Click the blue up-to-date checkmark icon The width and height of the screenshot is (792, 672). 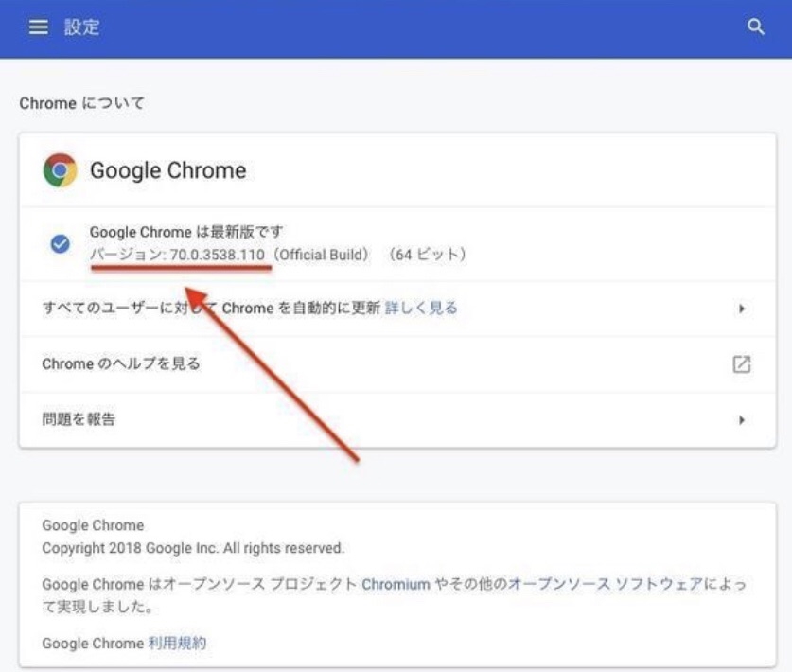(x=61, y=244)
